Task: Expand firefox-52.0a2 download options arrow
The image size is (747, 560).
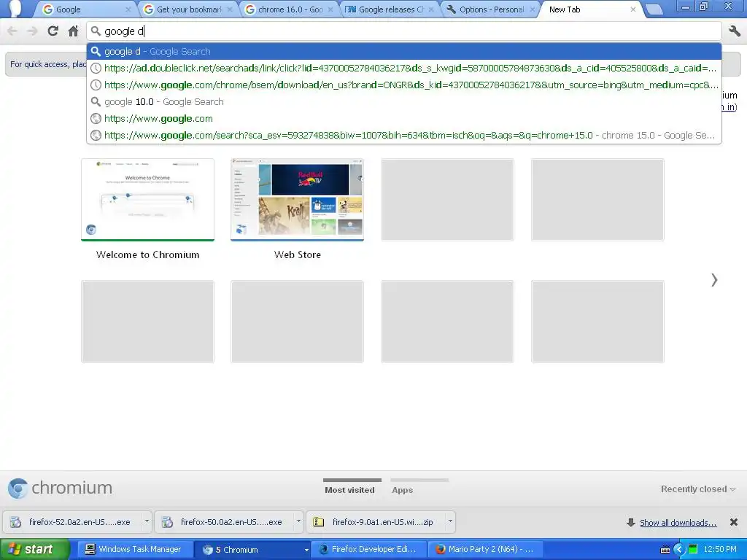Action: [x=147, y=522]
